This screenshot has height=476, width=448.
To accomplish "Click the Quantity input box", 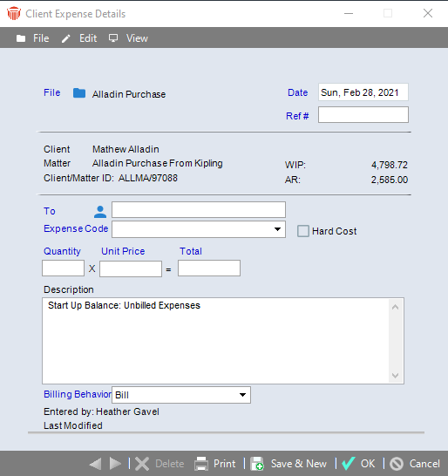I will (63, 268).
